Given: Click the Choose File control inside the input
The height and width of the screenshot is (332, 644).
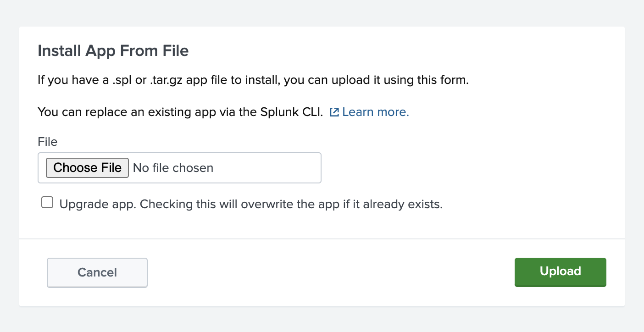Looking at the screenshot, I should coord(87,168).
